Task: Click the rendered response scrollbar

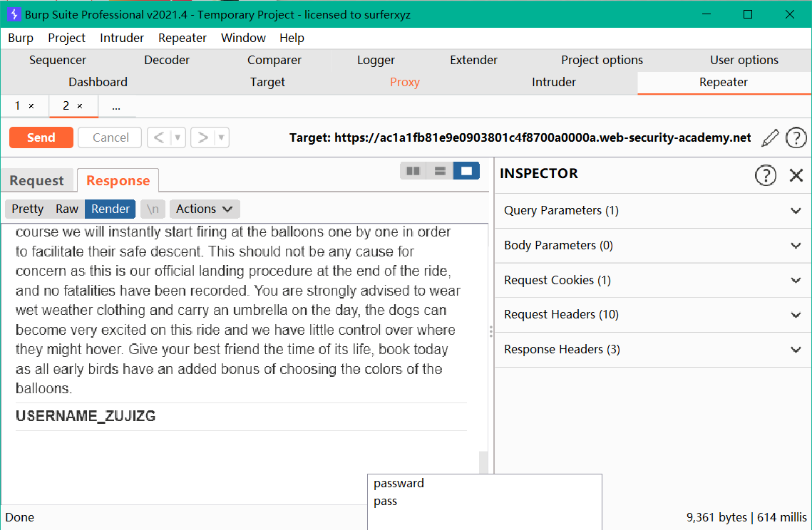Action: 483,462
